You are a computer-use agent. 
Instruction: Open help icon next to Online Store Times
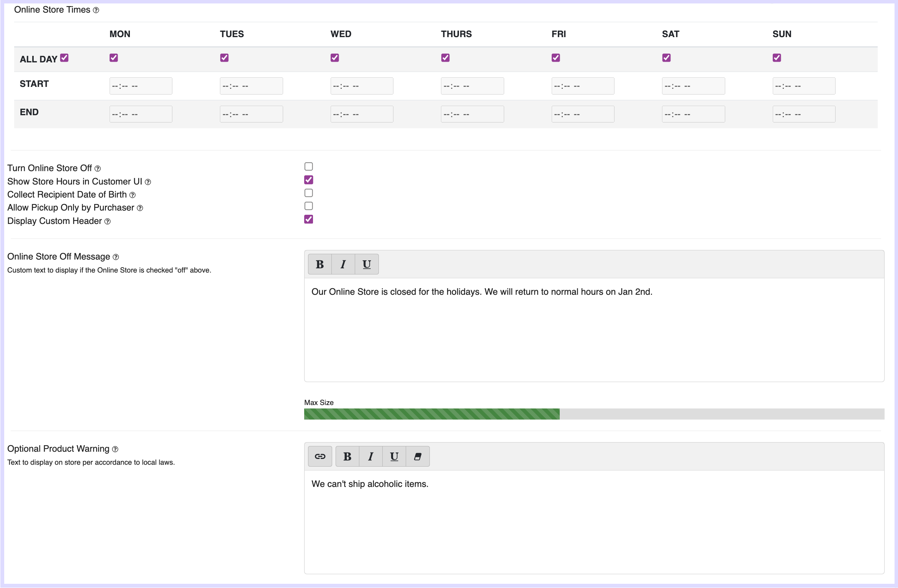click(x=96, y=10)
